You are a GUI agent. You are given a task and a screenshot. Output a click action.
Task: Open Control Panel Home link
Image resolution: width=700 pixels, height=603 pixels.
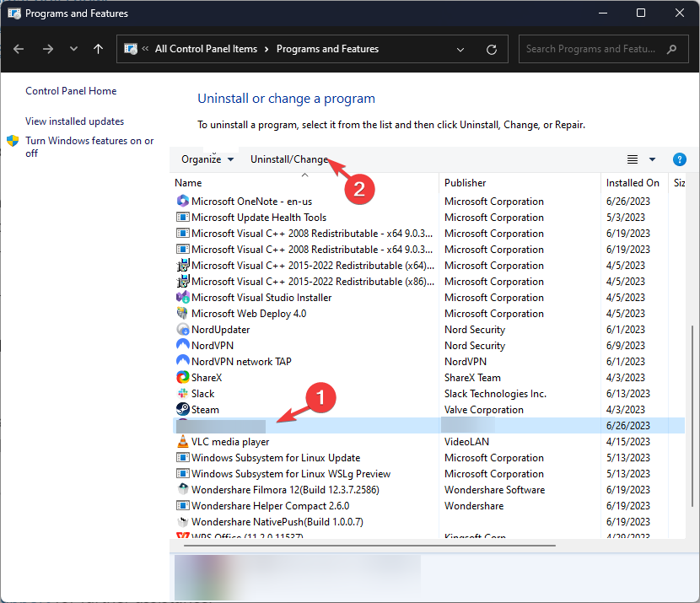[x=71, y=91]
